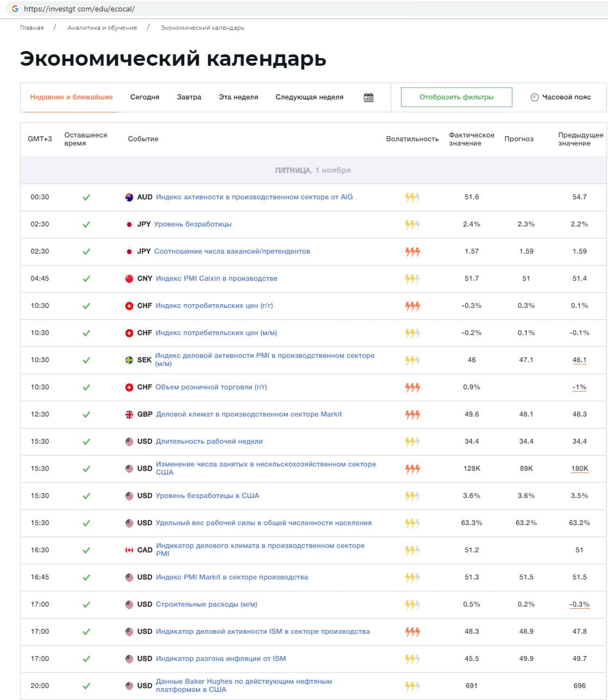The height and width of the screenshot is (700, 608).
Task: Open Индекс активности в производственном секторе от AiG
Action: pyautogui.click(x=254, y=197)
